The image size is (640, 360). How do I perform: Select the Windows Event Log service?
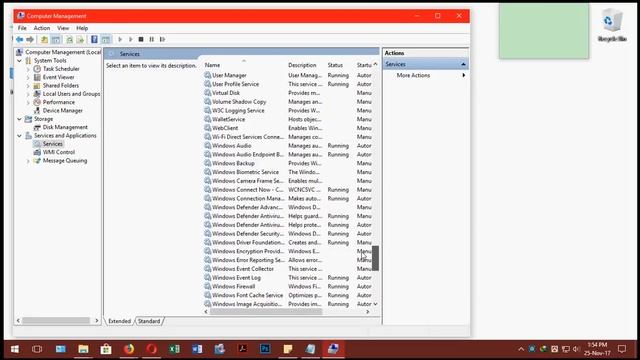point(236,278)
